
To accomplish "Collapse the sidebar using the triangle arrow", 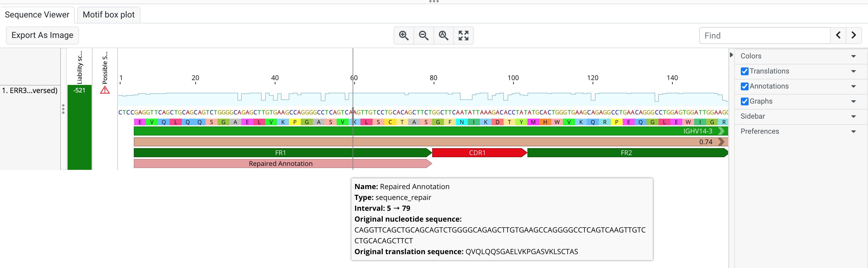I will click(x=731, y=55).
